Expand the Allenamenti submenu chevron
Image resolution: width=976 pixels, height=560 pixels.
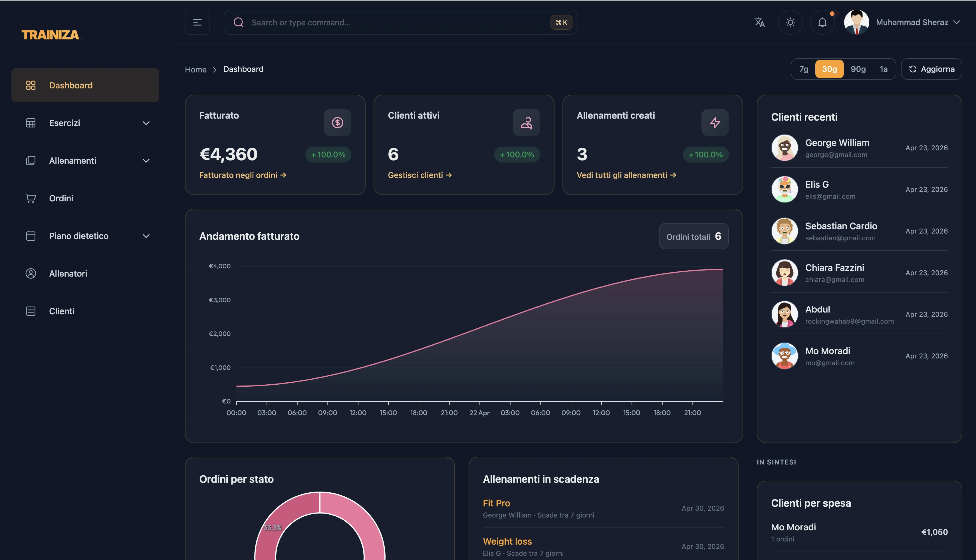(x=146, y=161)
